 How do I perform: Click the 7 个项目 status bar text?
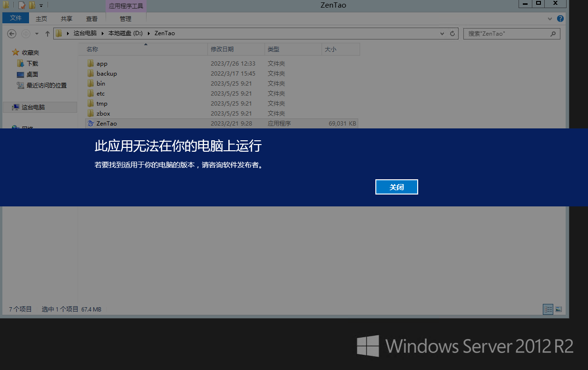pos(20,309)
